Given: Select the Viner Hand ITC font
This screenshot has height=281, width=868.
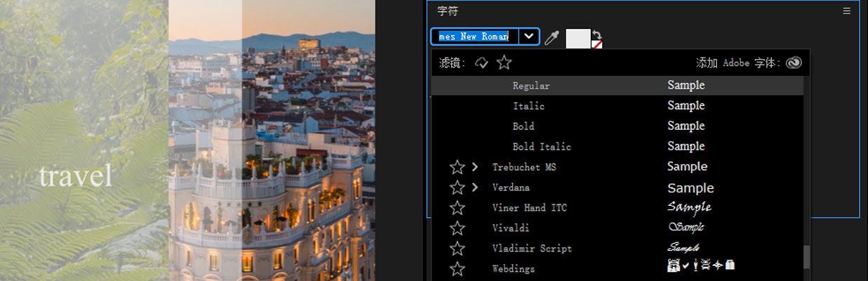Looking at the screenshot, I should pyautogui.click(x=530, y=208).
